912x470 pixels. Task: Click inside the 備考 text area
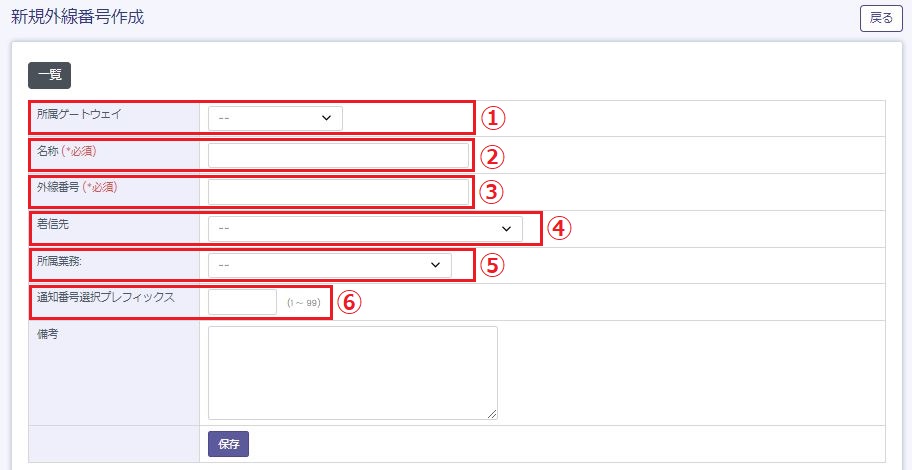tap(352, 372)
